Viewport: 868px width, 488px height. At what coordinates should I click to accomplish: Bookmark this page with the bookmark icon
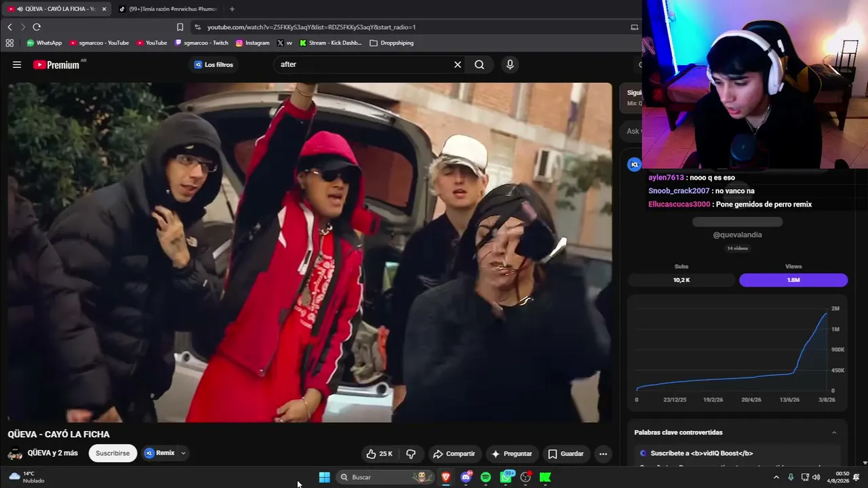click(x=180, y=27)
